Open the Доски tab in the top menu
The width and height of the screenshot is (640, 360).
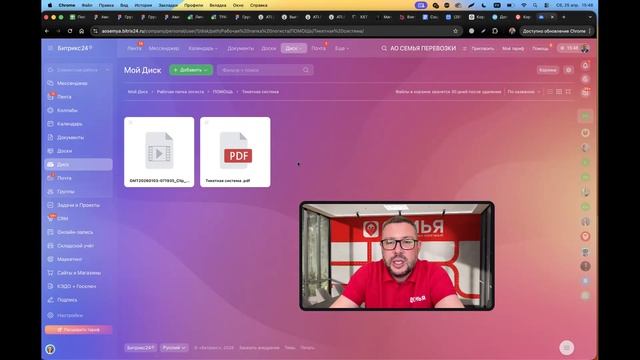tap(269, 49)
